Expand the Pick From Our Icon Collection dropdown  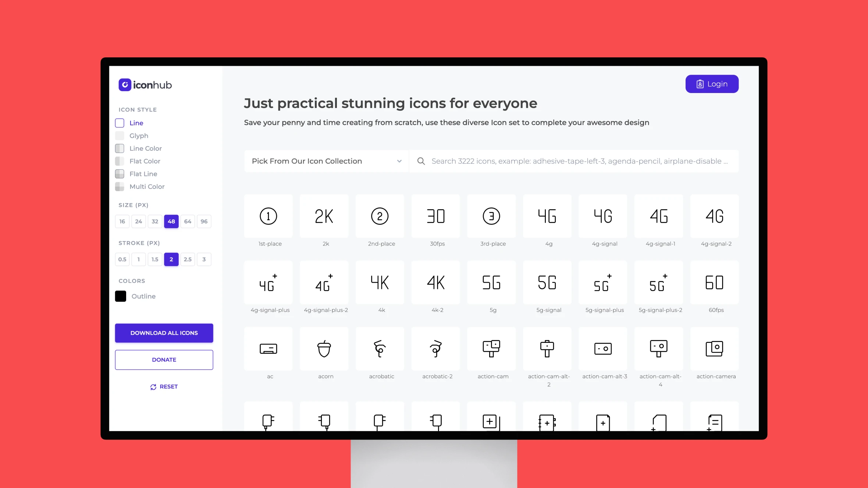click(326, 161)
